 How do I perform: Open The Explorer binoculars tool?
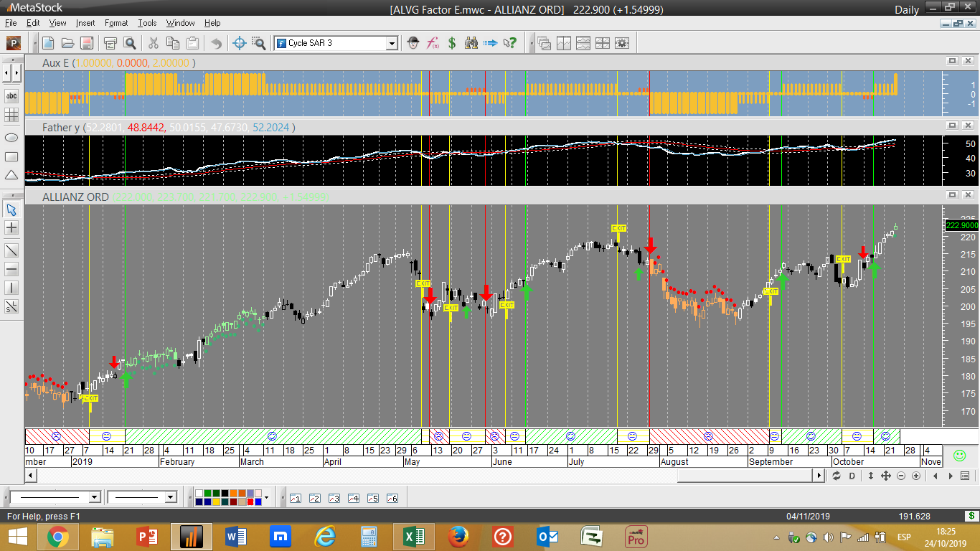tap(471, 43)
